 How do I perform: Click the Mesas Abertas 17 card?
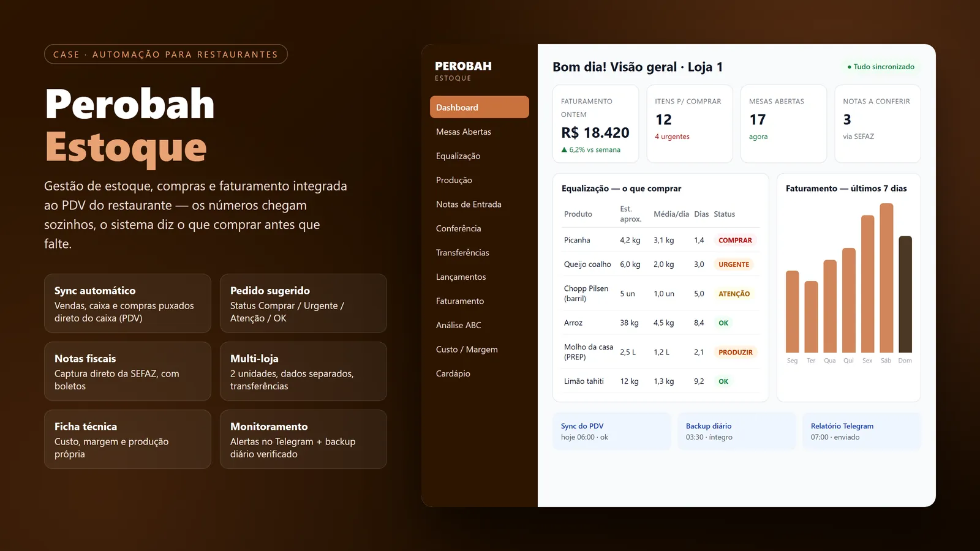(784, 124)
